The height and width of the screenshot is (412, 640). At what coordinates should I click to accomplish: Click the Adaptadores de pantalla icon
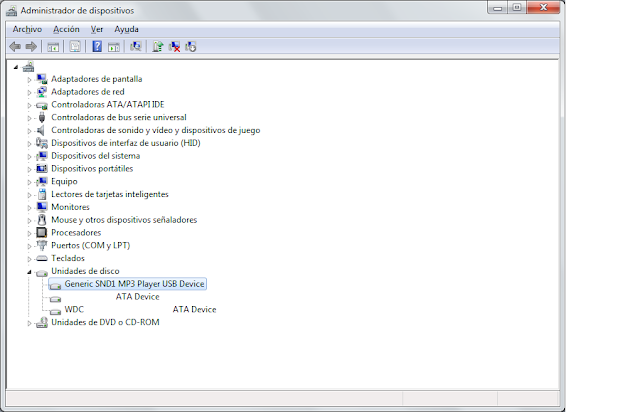(42, 79)
